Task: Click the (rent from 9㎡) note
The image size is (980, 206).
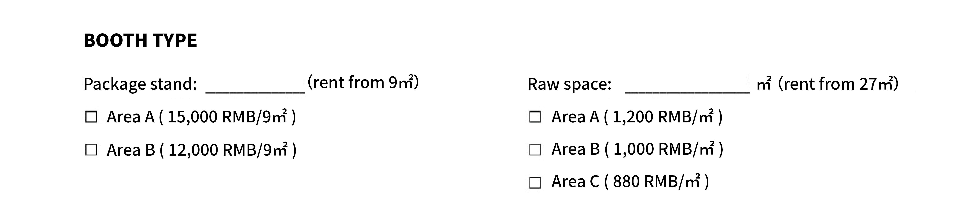Action: [363, 82]
